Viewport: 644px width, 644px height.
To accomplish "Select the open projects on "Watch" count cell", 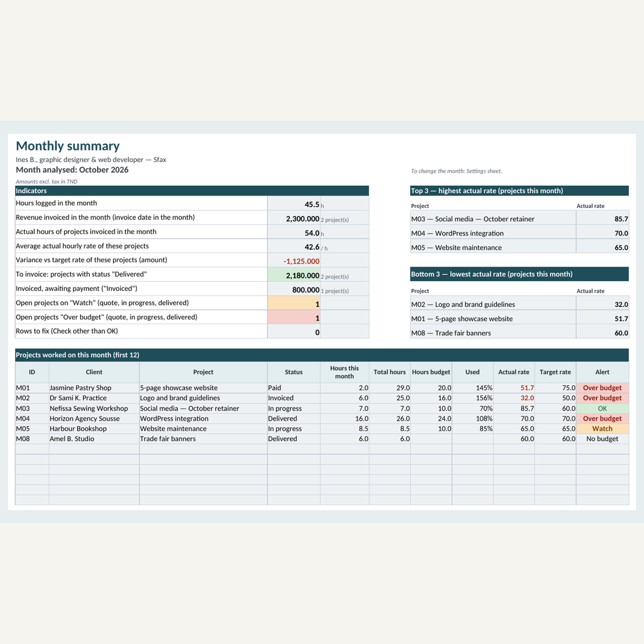I will [x=294, y=303].
